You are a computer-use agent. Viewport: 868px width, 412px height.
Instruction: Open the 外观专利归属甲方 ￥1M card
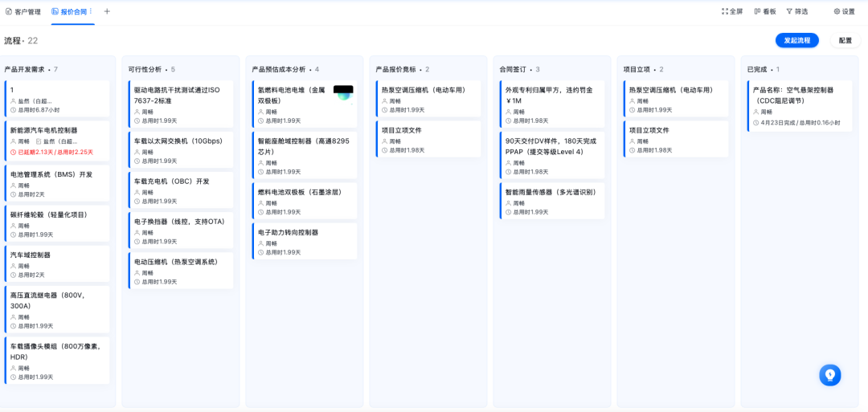coord(552,104)
